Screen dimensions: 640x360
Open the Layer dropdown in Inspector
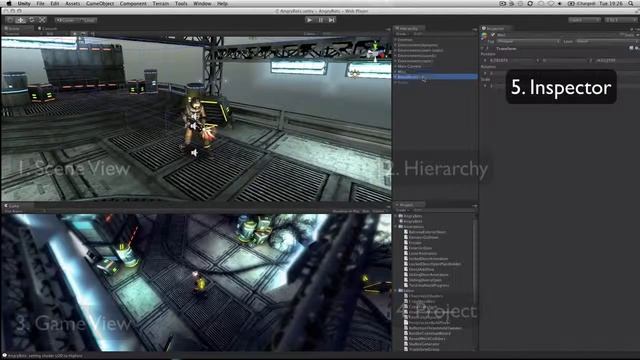pos(607,41)
